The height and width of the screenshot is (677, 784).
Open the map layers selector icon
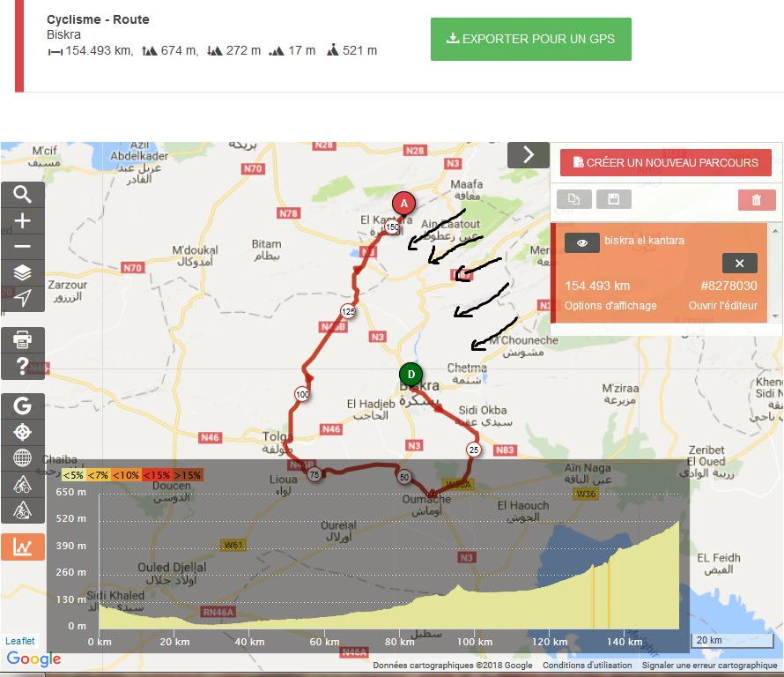point(23,272)
